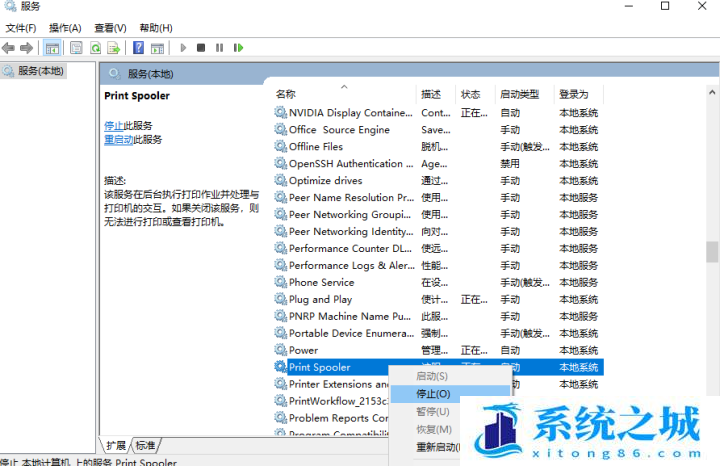Click the vertical scrollbar thumb
The width and height of the screenshot is (720, 466).
(712, 252)
